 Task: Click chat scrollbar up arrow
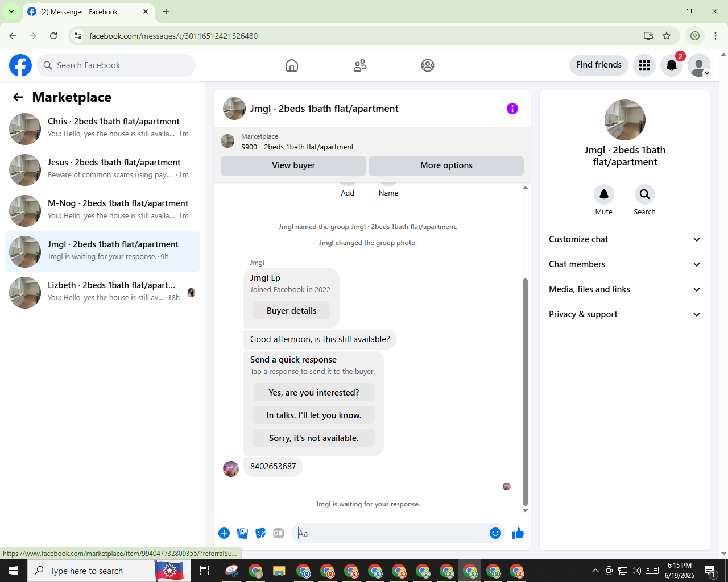coord(525,188)
